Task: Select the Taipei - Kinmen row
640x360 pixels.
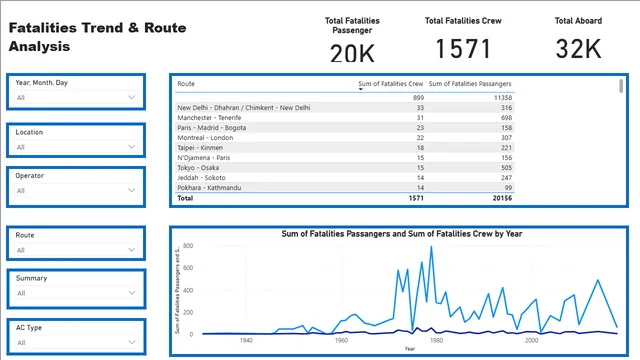Action: (345, 148)
